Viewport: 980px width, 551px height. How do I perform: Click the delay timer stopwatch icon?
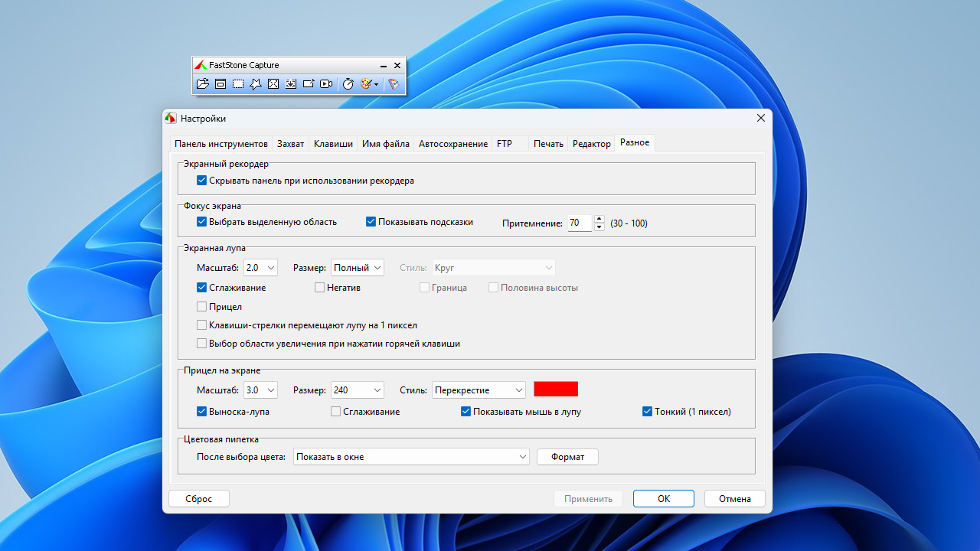pos(348,84)
